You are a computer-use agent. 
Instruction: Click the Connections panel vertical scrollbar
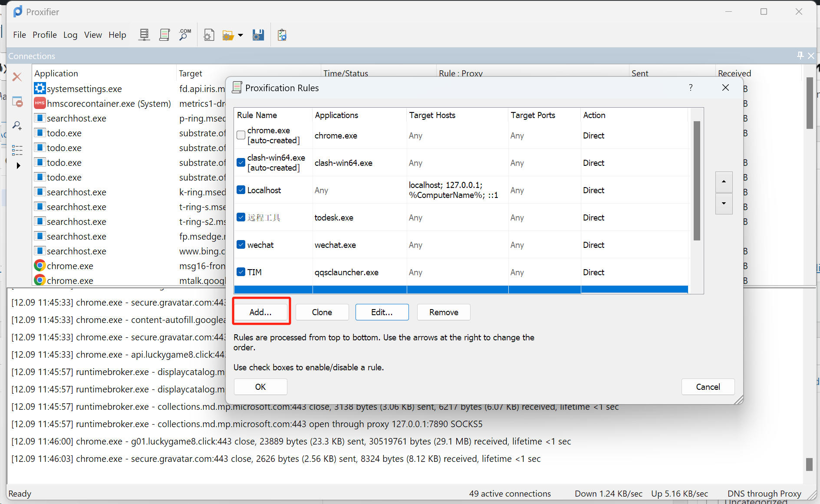pyautogui.click(x=810, y=103)
